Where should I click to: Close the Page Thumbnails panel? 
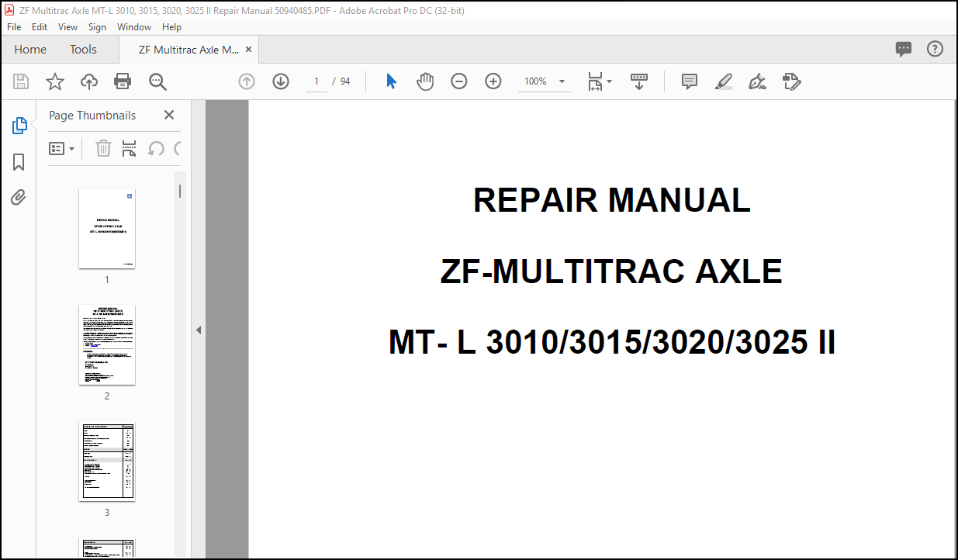coord(169,115)
